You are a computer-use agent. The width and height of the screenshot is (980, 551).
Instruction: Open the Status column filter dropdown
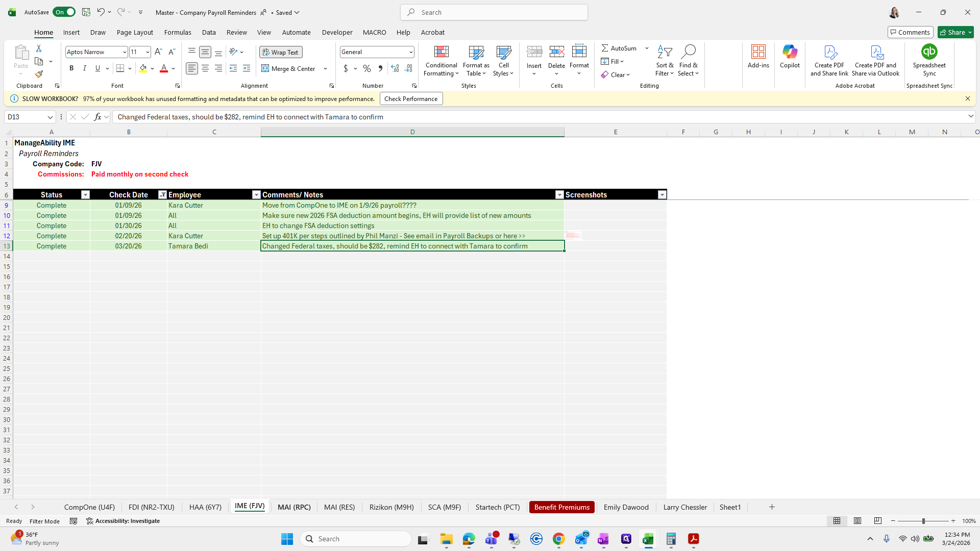(85, 195)
